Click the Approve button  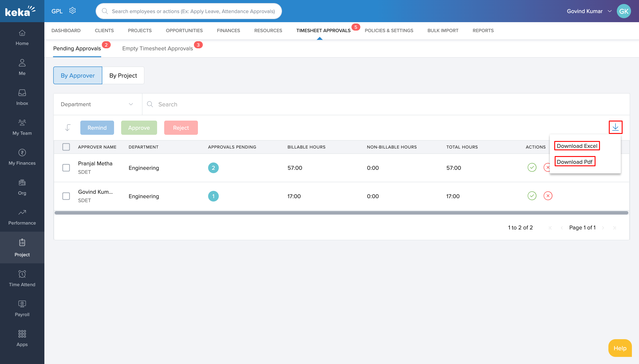pos(139,128)
